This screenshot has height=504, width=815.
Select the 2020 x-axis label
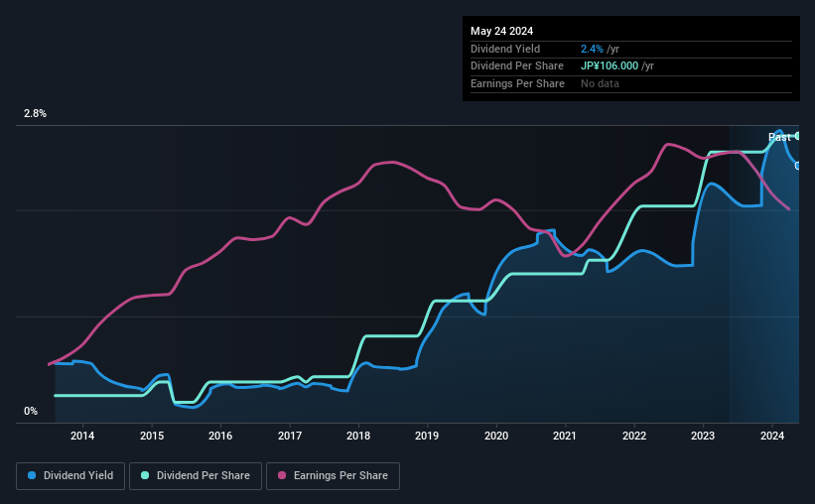496,436
